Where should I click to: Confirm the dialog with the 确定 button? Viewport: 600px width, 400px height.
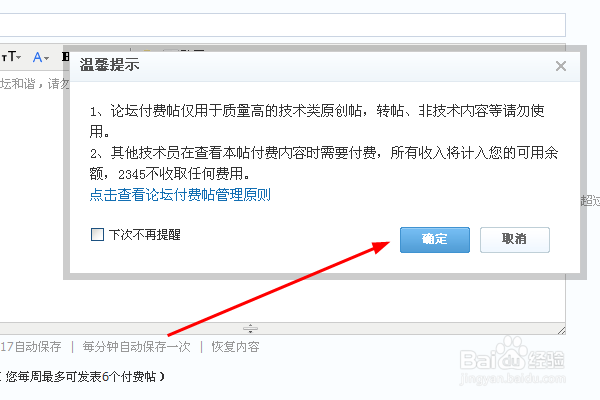[435, 240]
